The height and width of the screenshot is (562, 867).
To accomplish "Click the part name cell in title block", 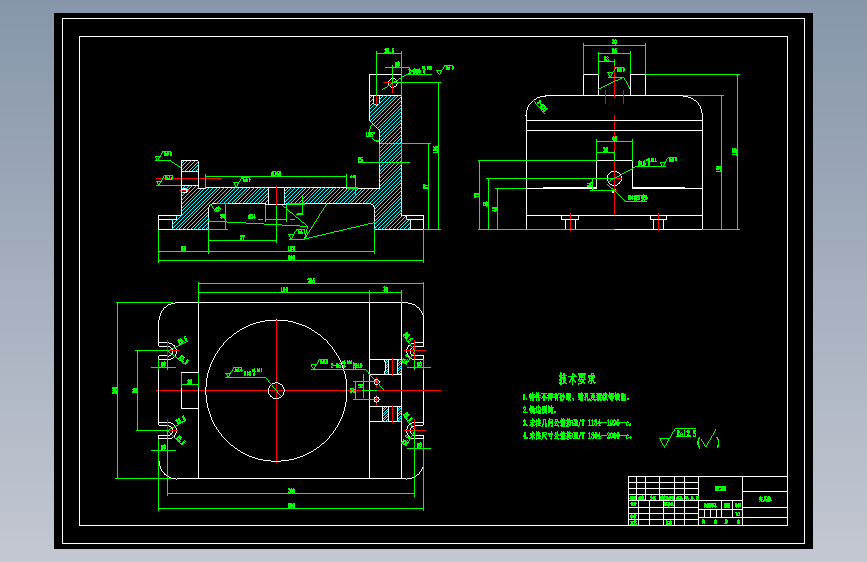I will pyautogui.click(x=765, y=499).
